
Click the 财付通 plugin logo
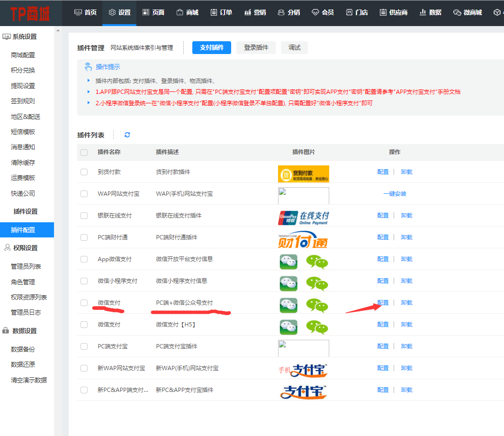click(x=303, y=239)
